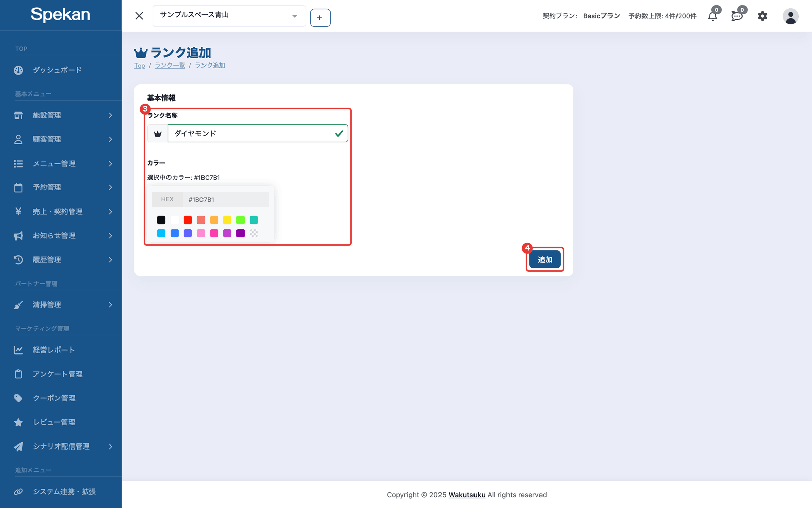Click the 追加 button
The height and width of the screenshot is (508, 812).
545,260
